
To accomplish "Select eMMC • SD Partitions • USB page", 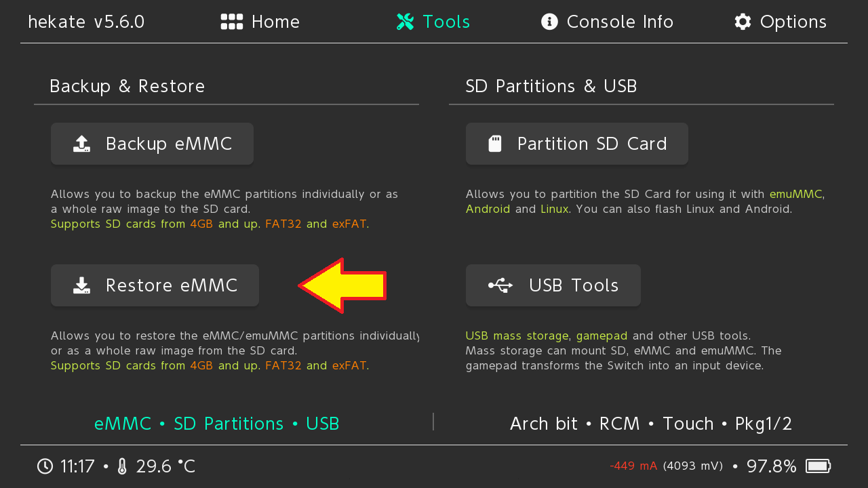I will tap(217, 424).
